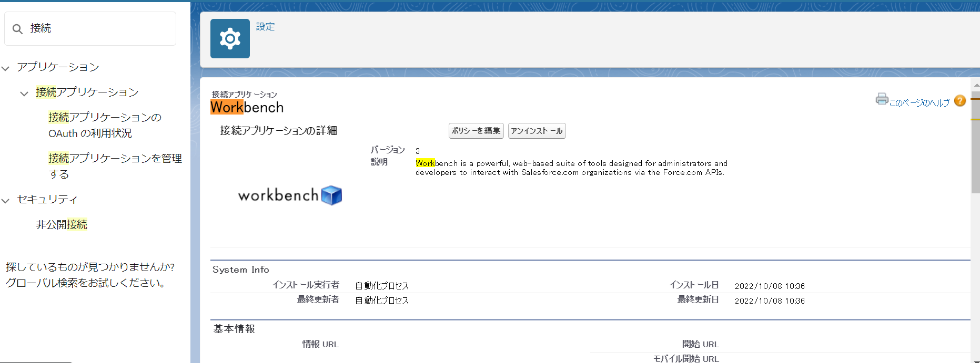Click the scrollbar up arrow

point(976,85)
